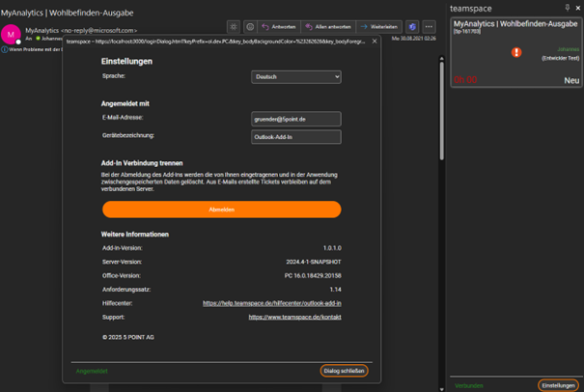Pin the teamspace task pane
The height and width of the screenshot is (392, 584).
(568, 8)
